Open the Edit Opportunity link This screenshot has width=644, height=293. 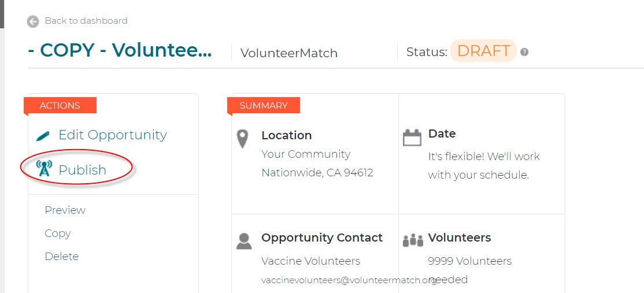113,135
